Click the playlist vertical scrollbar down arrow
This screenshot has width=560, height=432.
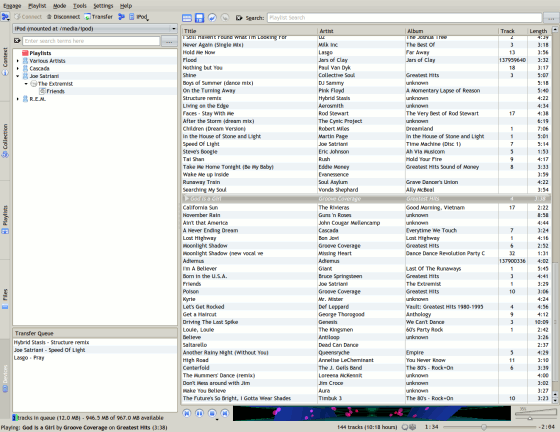click(555, 401)
